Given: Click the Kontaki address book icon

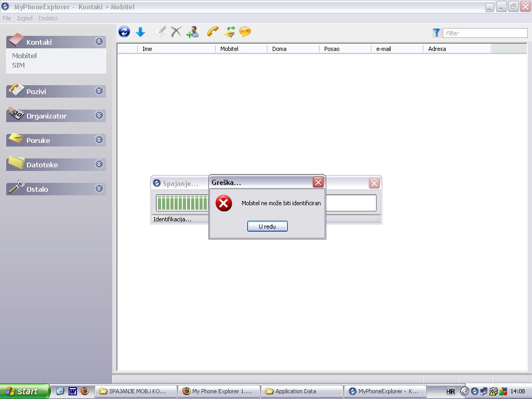Looking at the screenshot, I should [x=16, y=39].
